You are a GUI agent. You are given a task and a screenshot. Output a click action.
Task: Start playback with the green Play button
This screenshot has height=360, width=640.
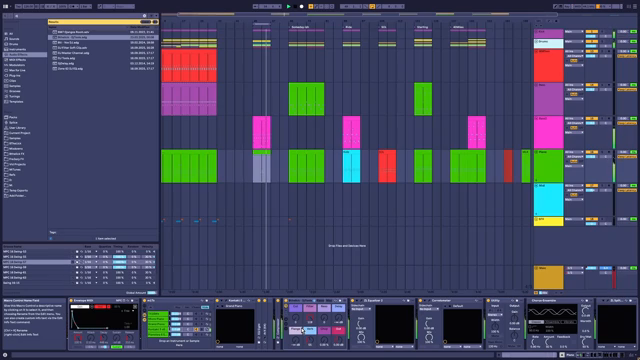coord(289,7)
